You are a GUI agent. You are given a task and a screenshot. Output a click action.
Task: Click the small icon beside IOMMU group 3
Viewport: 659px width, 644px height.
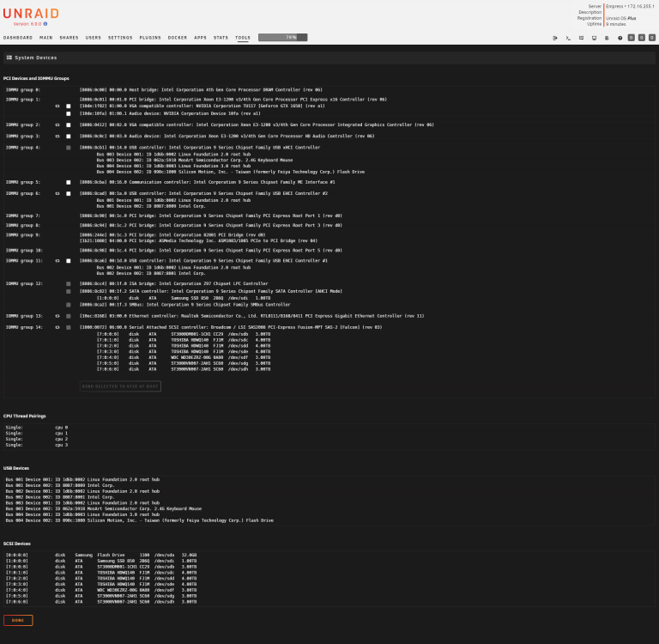57,137
